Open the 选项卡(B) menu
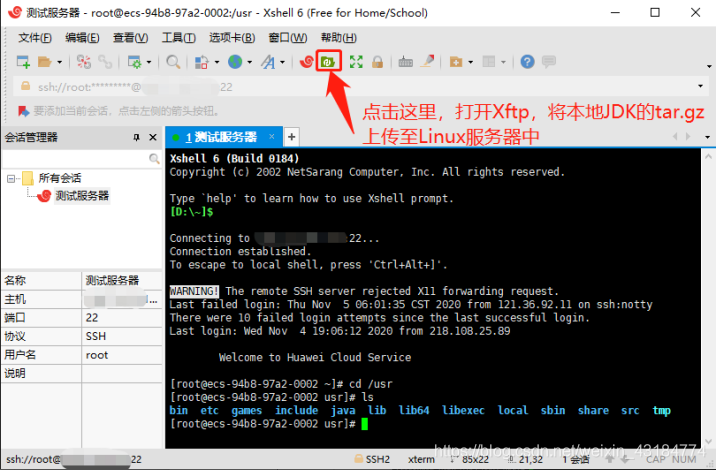Viewport: 716px width, 470px height. pos(232,38)
